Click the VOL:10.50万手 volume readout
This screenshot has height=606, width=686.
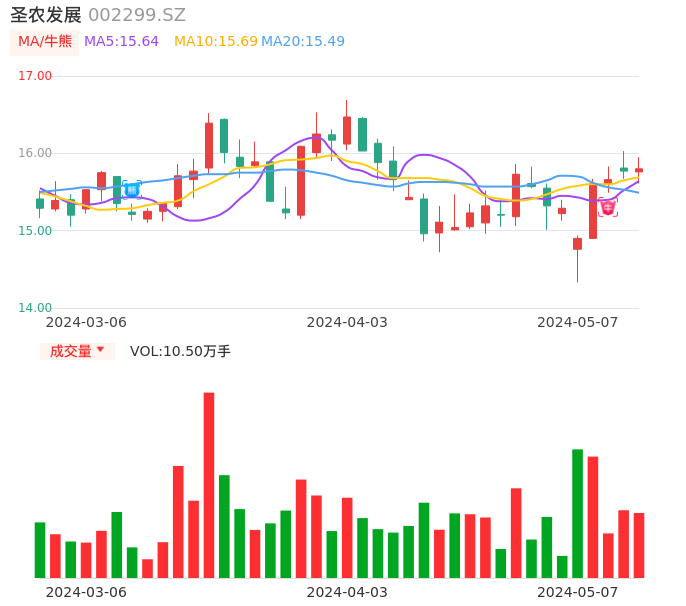[x=180, y=351]
